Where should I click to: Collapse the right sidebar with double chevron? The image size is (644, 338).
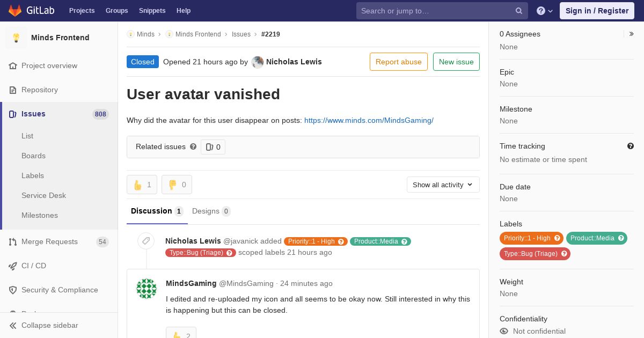tap(631, 34)
